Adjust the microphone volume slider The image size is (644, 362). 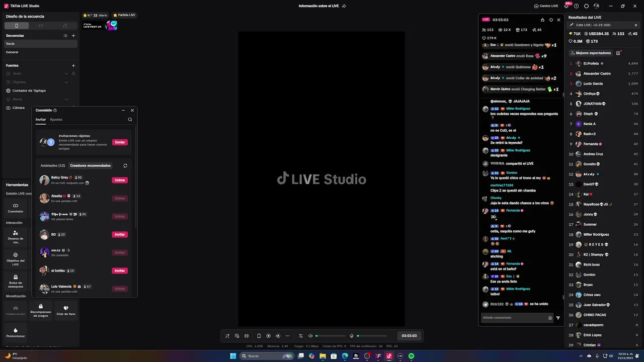pos(372,336)
